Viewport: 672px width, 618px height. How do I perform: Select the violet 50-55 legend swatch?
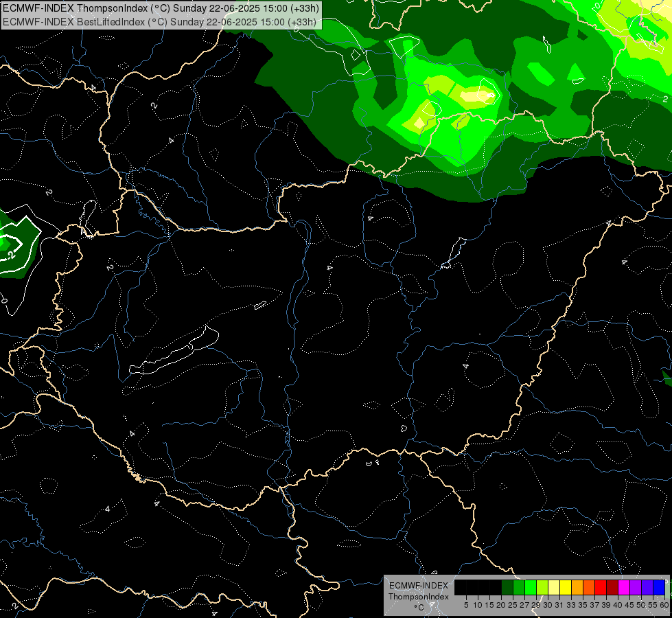647,588
